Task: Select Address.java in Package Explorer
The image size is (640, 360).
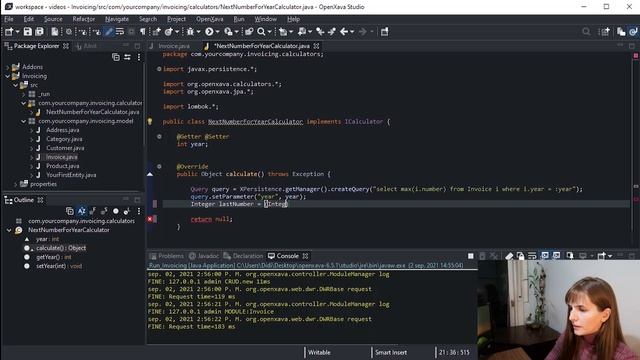Action: click(x=62, y=130)
